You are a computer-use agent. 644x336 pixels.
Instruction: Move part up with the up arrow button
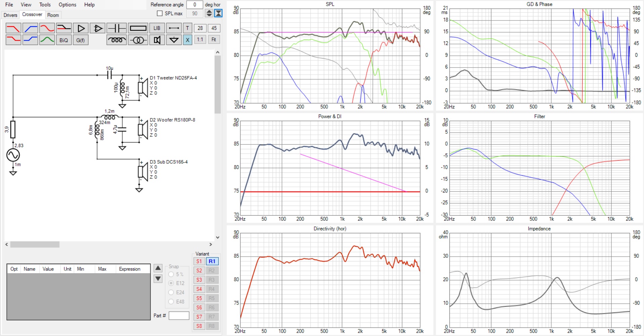pos(158,268)
